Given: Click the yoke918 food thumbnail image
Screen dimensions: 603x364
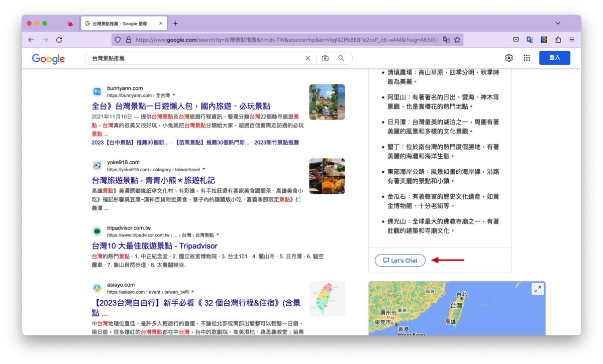Looking at the screenshot, I should coord(327,176).
